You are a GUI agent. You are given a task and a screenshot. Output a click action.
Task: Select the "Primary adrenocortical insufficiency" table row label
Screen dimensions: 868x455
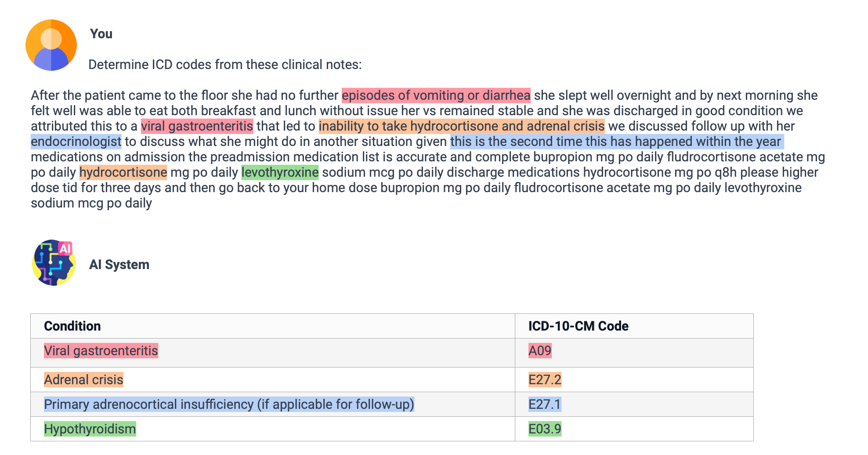[x=229, y=404]
